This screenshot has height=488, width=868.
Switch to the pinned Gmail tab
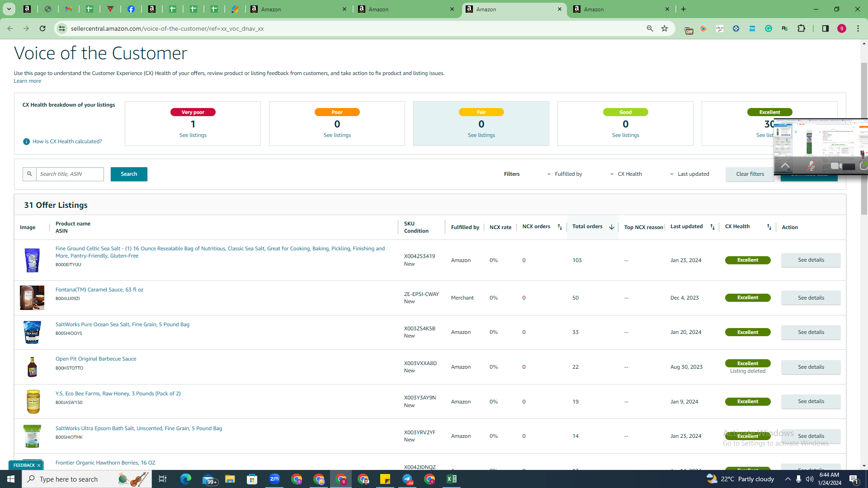pyautogui.click(x=69, y=9)
